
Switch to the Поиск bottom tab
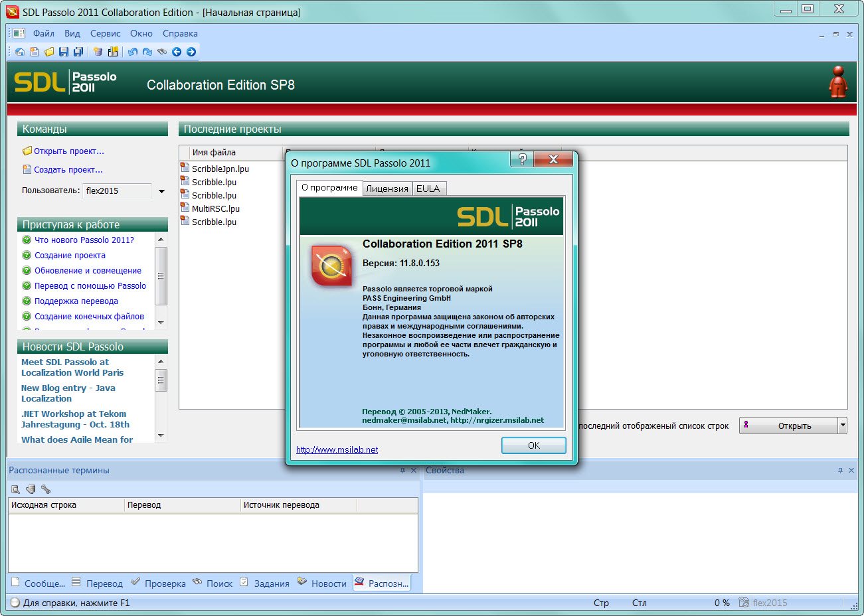(x=213, y=583)
